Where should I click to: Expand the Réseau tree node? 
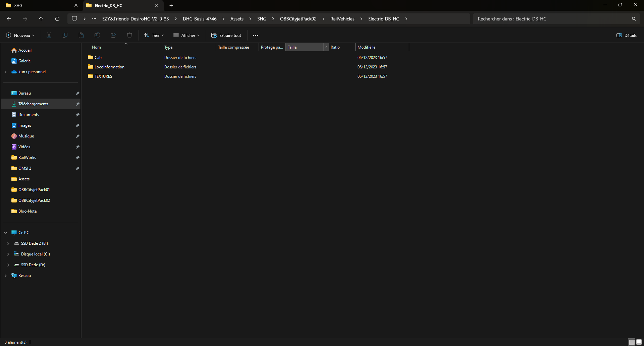click(x=5, y=276)
